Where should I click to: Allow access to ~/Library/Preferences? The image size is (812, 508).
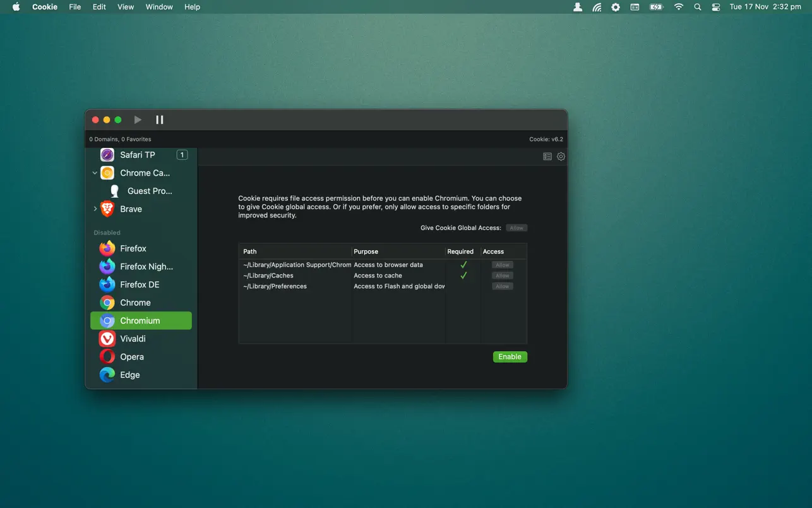(x=503, y=286)
